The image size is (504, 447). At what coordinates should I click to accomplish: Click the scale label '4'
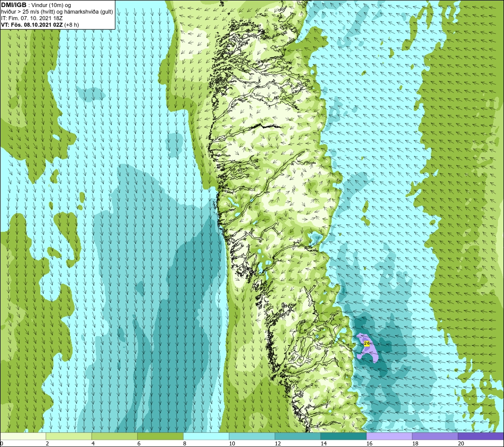click(x=93, y=443)
